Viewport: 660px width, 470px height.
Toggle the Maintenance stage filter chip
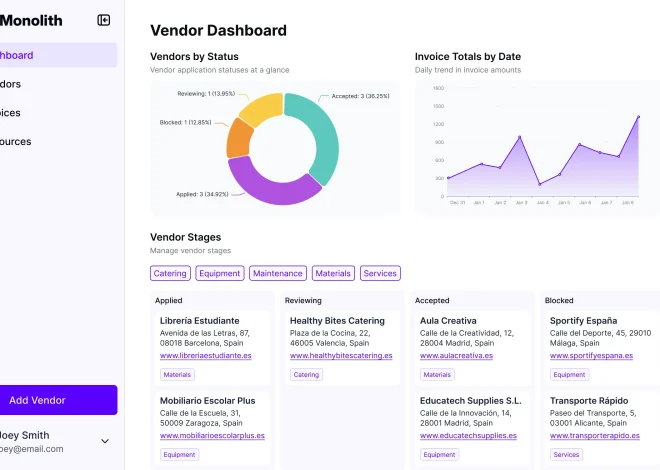(278, 273)
